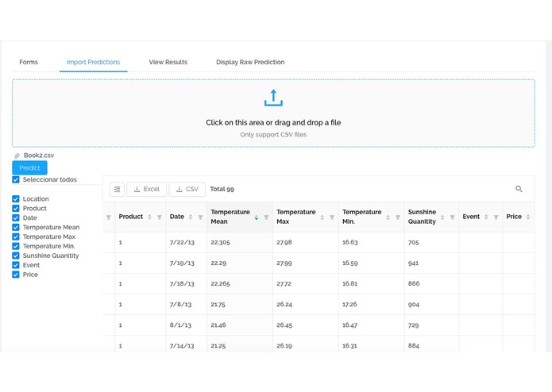Filter the Temperature Min. column

tap(398, 217)
